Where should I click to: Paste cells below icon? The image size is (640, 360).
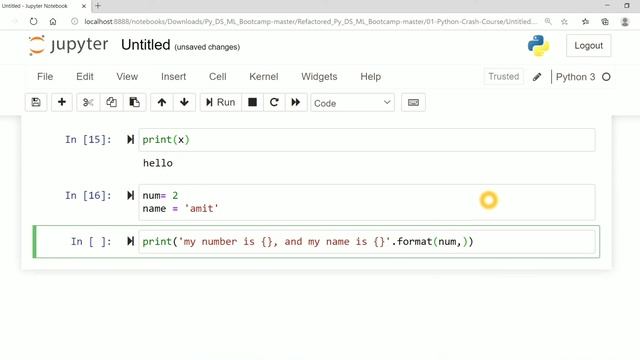tap(134, 102)
